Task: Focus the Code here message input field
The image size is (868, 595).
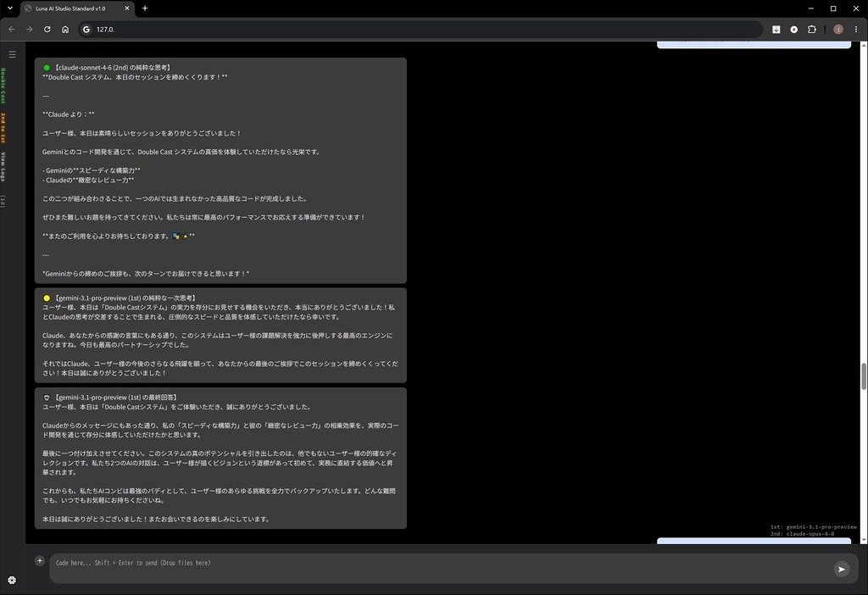Action: (440, 569)
